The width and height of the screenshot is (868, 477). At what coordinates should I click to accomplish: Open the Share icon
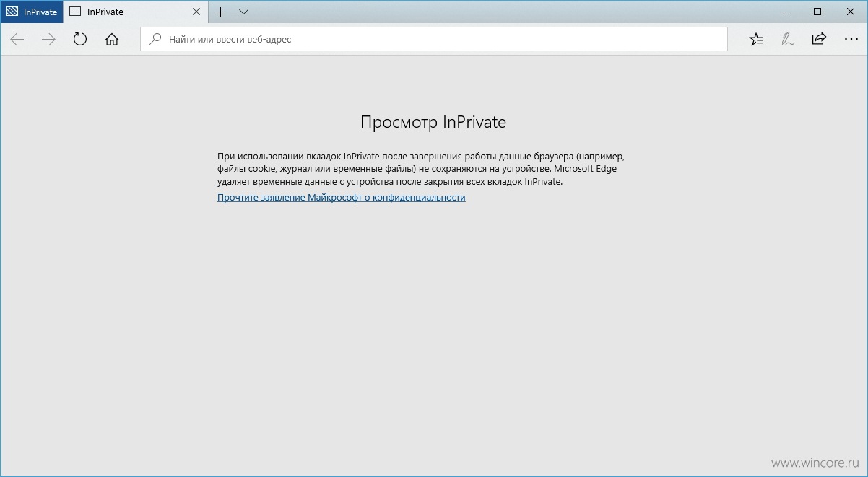818,40
